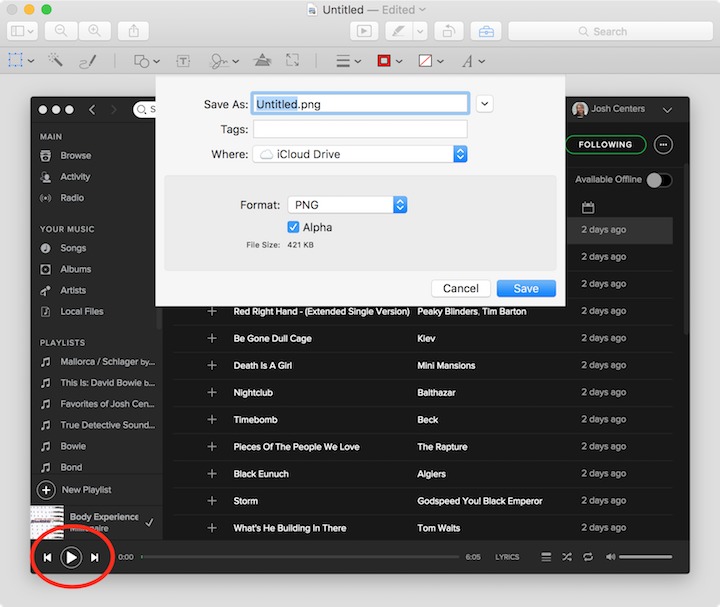Click the Rotate button in Preview toolbar

point(449,31)
